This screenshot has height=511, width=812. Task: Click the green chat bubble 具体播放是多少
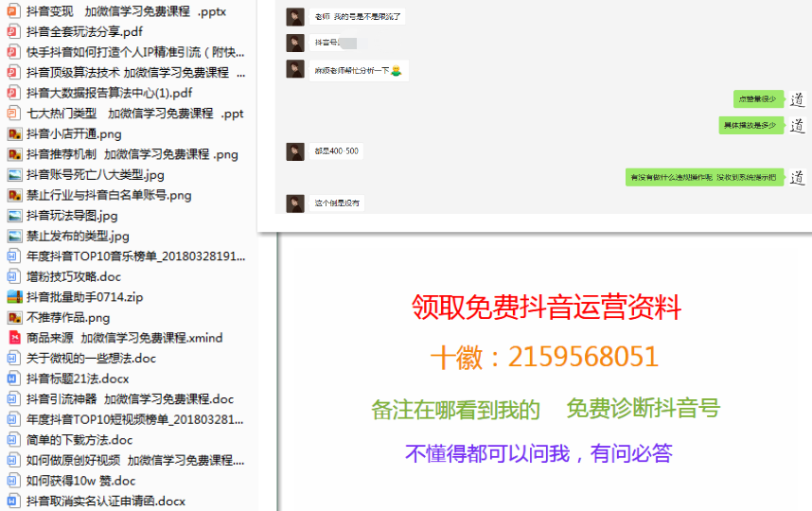pos(751,125)
